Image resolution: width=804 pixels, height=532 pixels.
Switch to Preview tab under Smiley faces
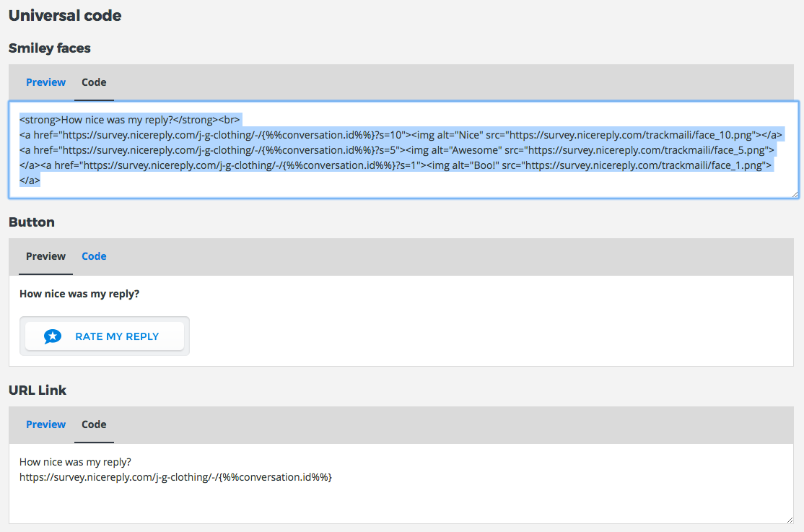(x=45, y=82)
